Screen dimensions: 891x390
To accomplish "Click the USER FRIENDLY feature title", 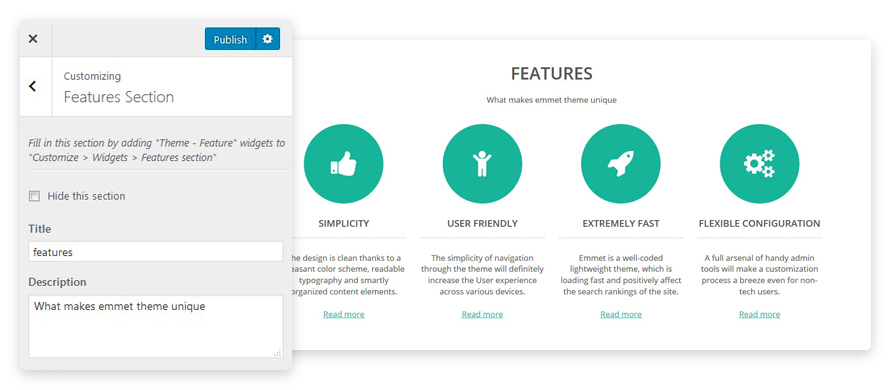I will click(482, 223).
